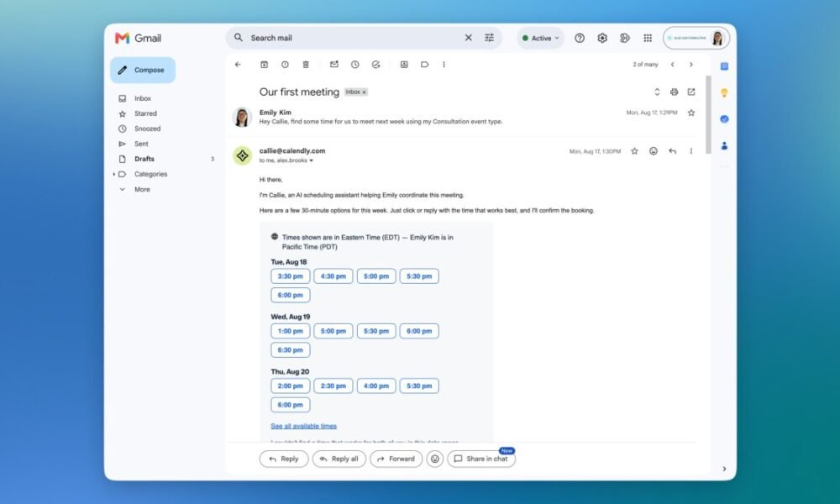Go to the newer conversation arrow
840x504 pixels.
point(672,65)
